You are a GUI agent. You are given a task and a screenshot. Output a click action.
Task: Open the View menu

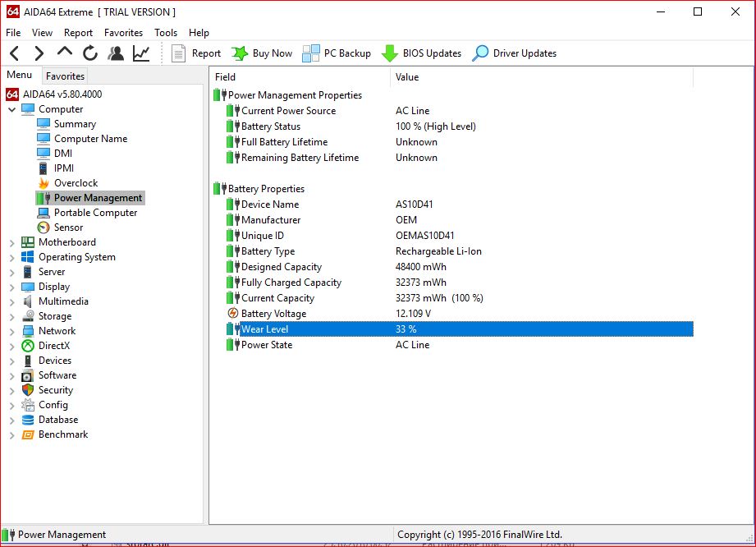tap(42, 32)
